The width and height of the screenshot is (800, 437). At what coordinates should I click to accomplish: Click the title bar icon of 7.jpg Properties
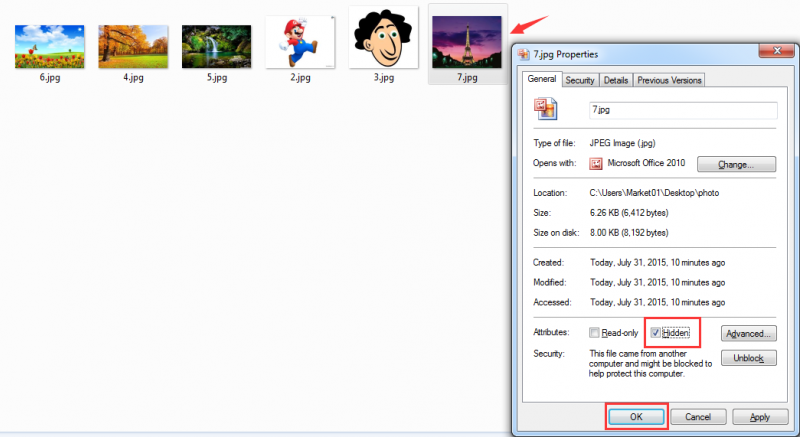523,54
